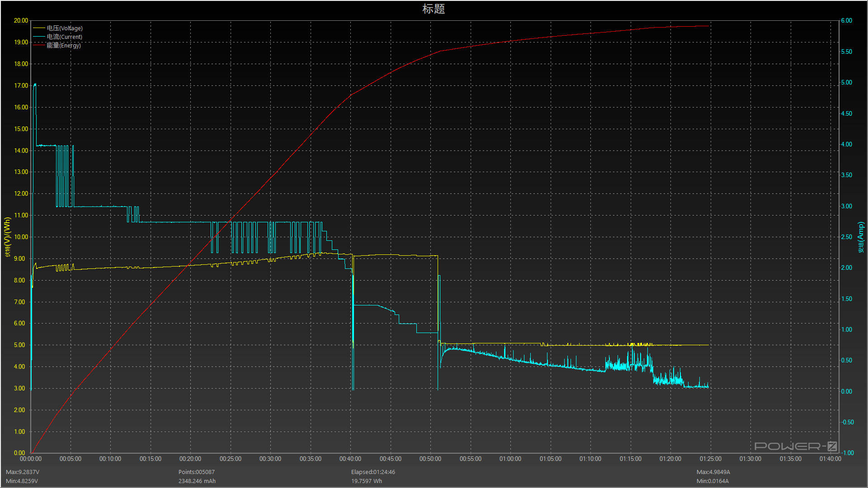Click the 5.00 left axis value

(x=19, y=345)
